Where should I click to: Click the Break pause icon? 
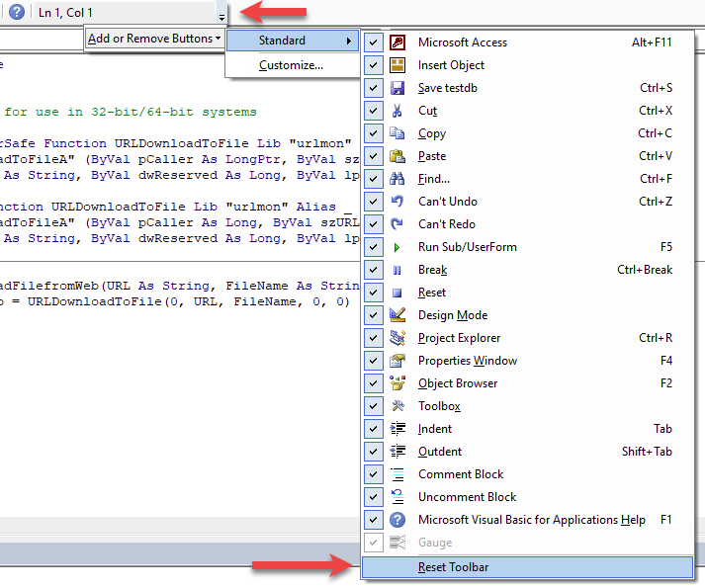(x=397, y=270)
